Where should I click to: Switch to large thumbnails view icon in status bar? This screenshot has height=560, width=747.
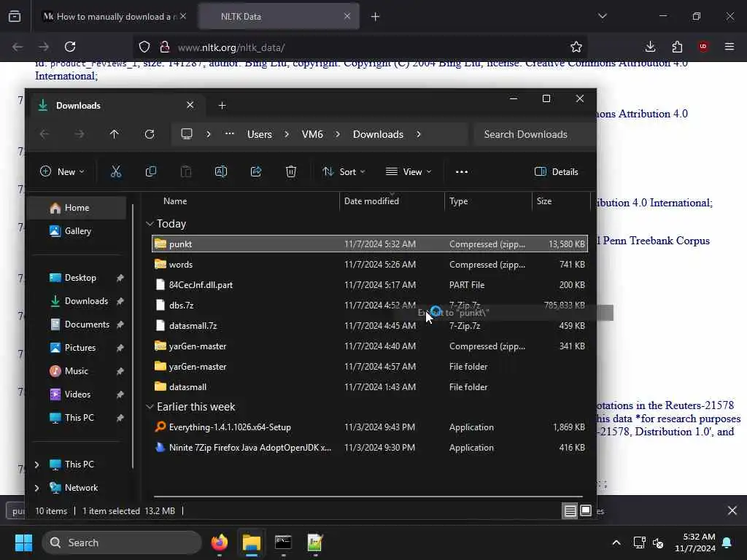pyautogui.click(x=586, y=511)
